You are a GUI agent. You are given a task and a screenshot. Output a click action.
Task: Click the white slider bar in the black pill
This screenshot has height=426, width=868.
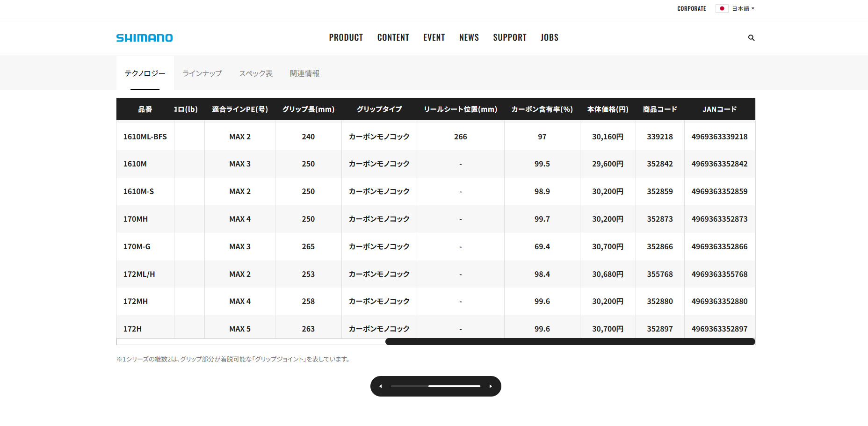coord(455,386)
